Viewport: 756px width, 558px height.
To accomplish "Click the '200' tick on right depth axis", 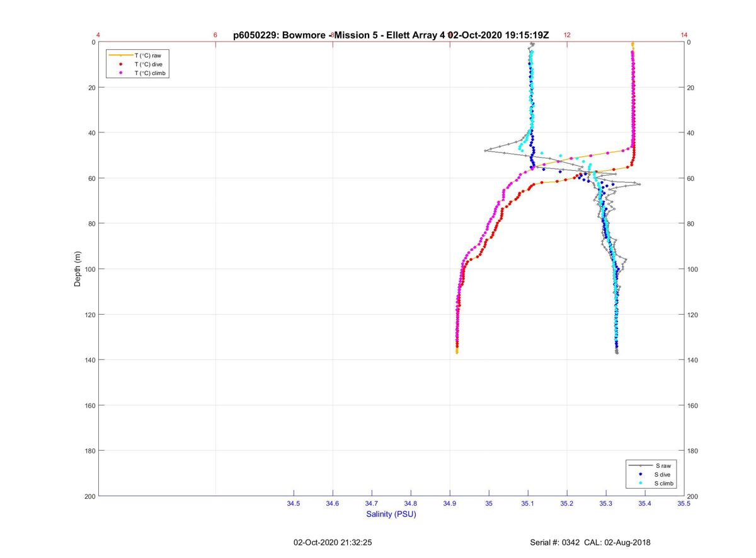I will pos(694,497).
